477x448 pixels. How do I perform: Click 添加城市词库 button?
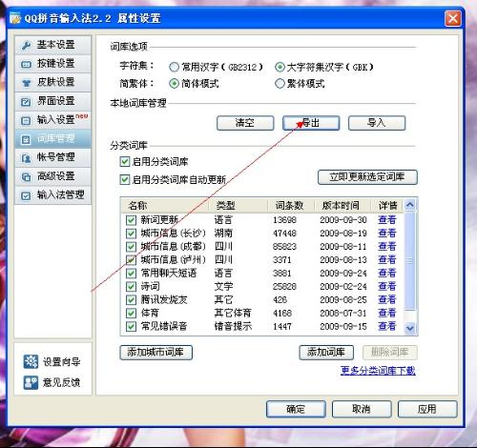coord(156,353)
